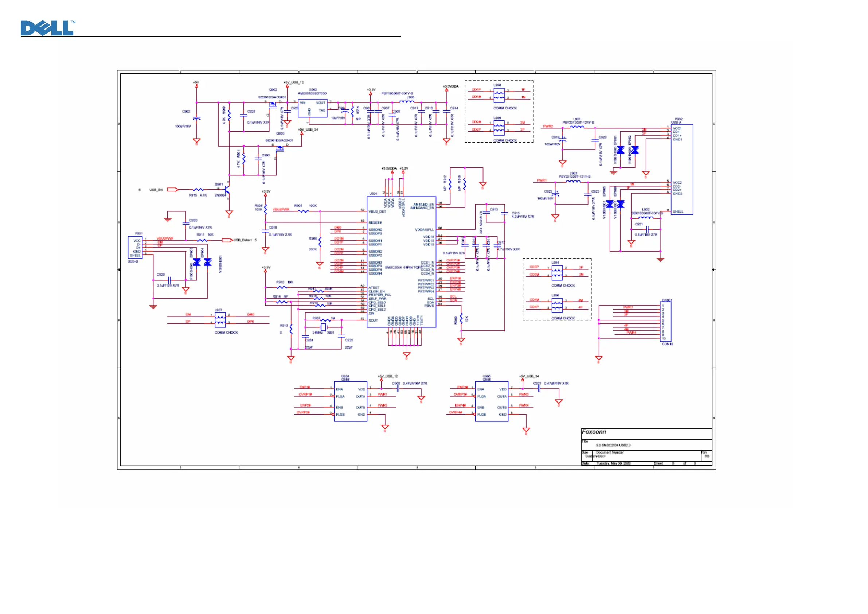The height and width of the screenshot is (614, 868).
Task: Click the VBUSPWR net label near R905
Action: 281,209
